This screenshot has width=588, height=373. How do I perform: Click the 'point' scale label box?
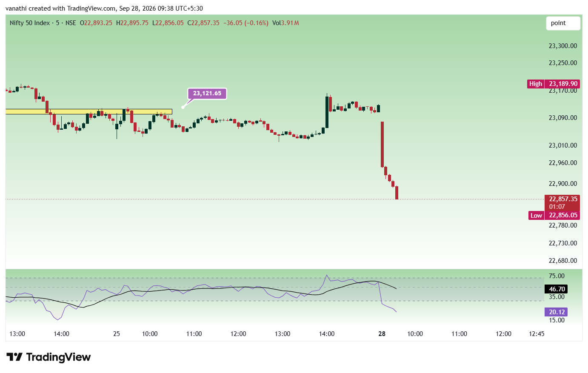tap(563, 23)
